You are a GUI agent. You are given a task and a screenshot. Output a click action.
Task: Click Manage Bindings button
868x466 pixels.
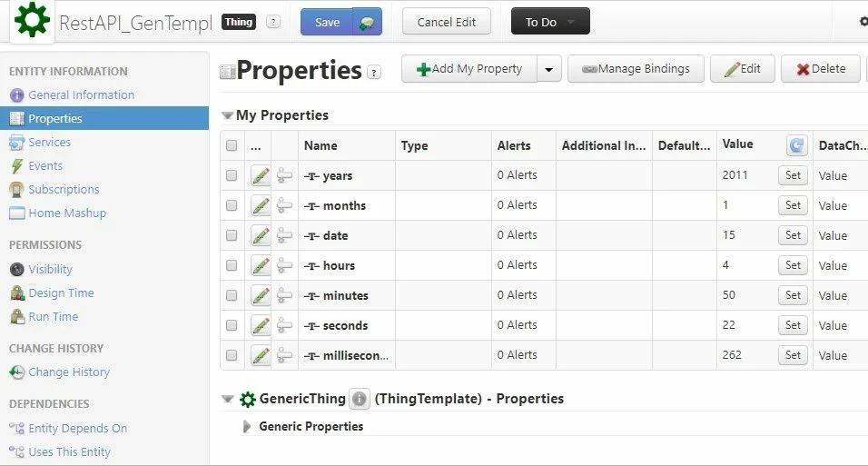coord(636,69)
